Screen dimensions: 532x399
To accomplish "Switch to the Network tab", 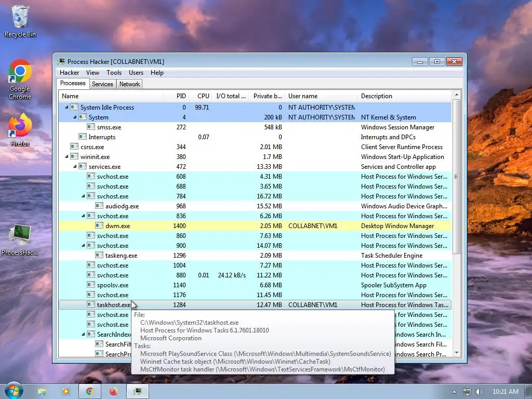I will coord(129,84).
